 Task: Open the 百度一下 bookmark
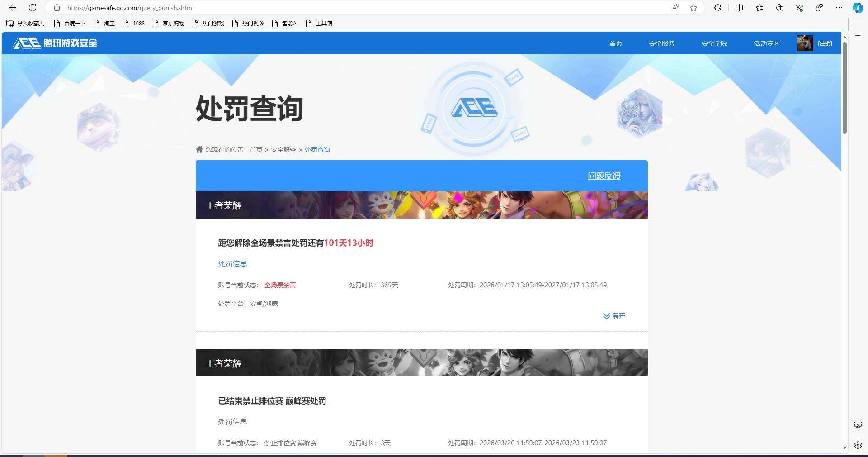click(70, 24)
